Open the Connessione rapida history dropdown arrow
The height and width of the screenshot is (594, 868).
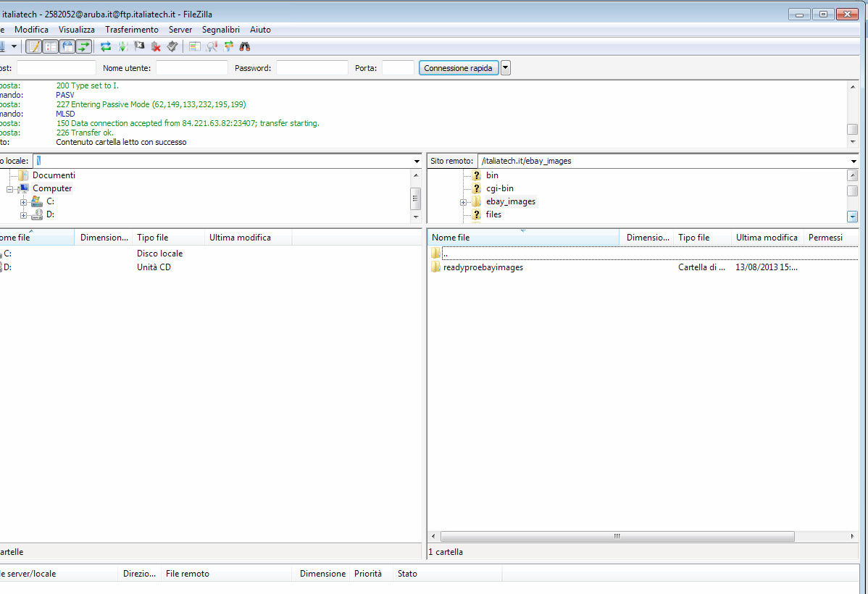point(506,68)
